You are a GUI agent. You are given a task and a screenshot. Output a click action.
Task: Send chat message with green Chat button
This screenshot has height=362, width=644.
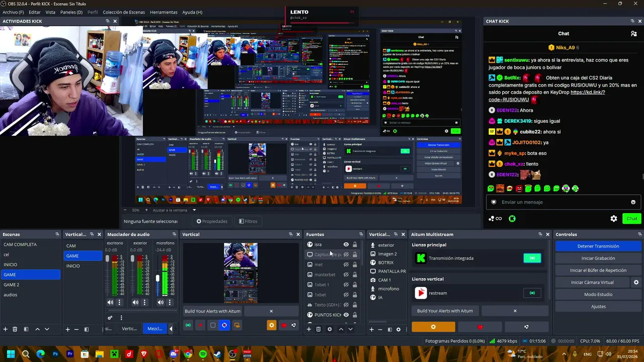pyautogui.click(x=632, y=219)
